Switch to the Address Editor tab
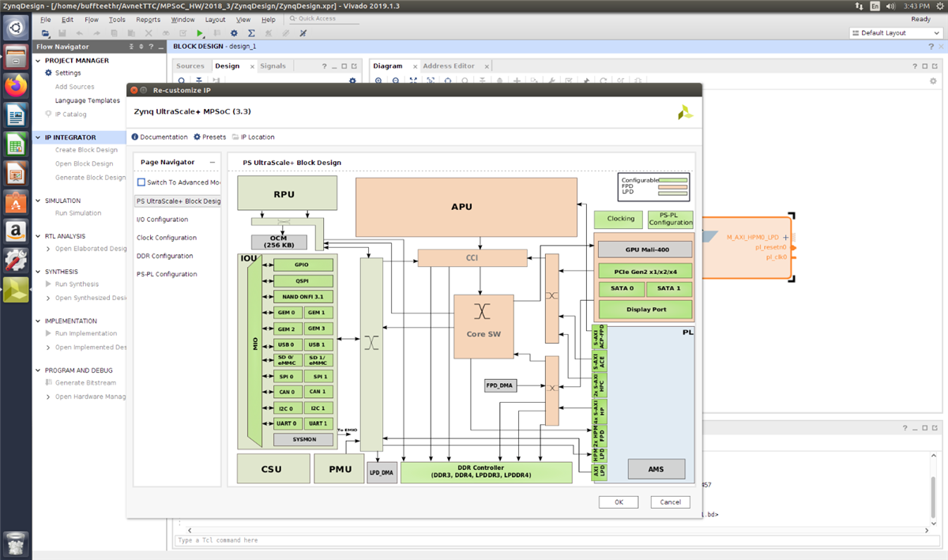This screenshot has height=560, width=948. coord(449,66)
